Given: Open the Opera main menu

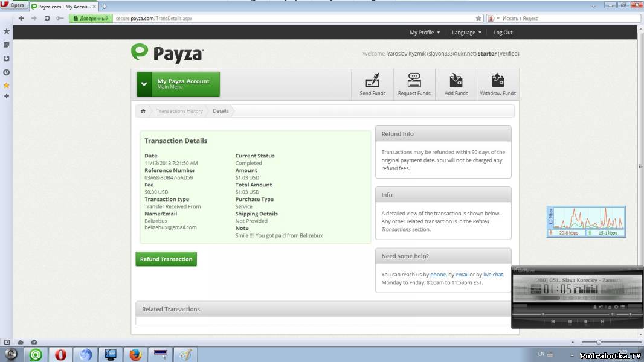Looking at the screenshot, I should point(13,5).
